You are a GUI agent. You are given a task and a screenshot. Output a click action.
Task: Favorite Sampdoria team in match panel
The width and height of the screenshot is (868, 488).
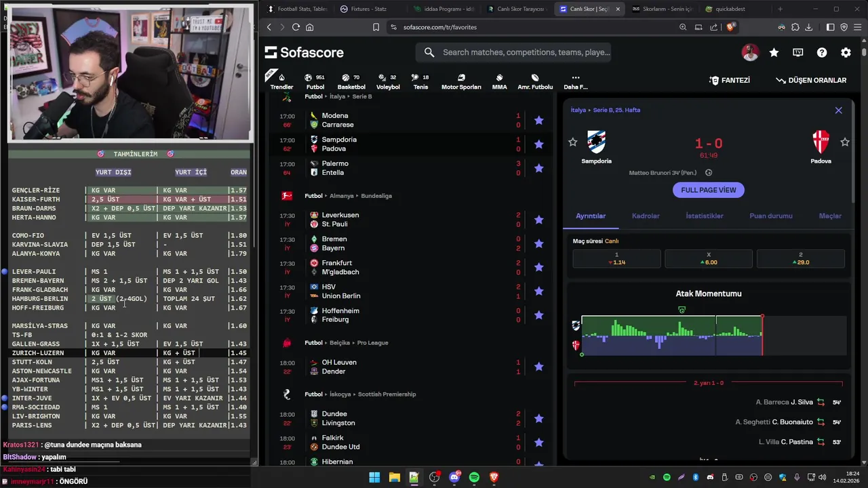coord(572,142)
